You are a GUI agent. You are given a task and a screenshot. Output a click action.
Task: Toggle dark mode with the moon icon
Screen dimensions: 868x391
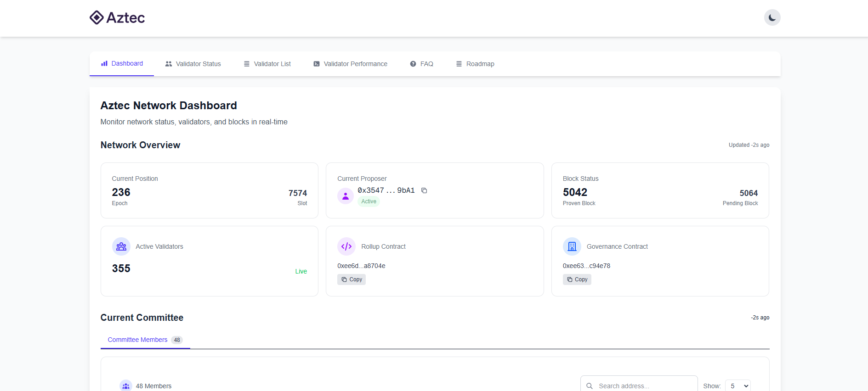(772, 17)
